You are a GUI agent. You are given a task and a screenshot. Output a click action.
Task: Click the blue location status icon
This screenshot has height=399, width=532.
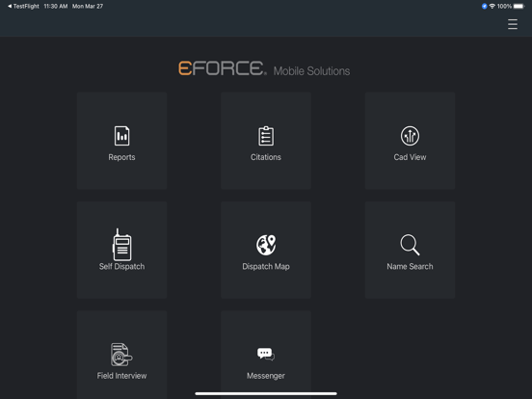coord(484,6)
